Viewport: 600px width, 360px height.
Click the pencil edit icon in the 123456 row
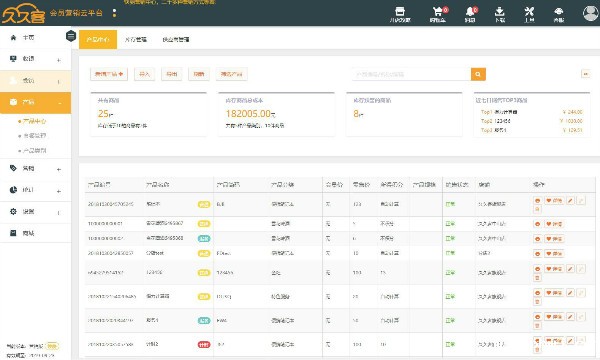coord(570,269)
